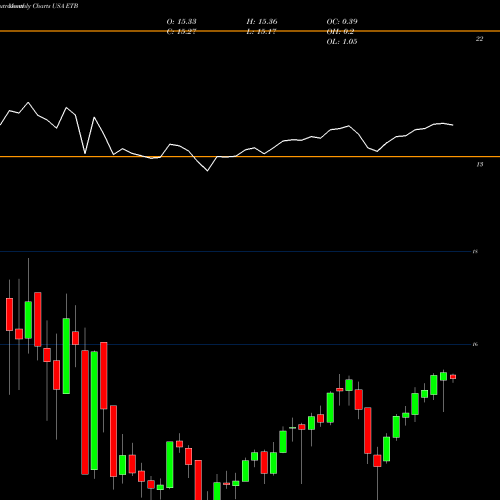Click the last small red candlestick

click(453, 377)
